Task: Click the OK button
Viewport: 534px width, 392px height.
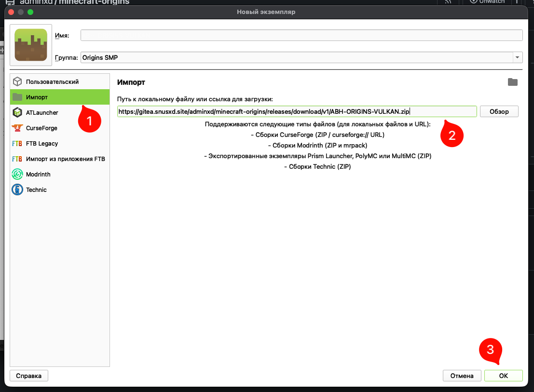Action: point(503,376)
